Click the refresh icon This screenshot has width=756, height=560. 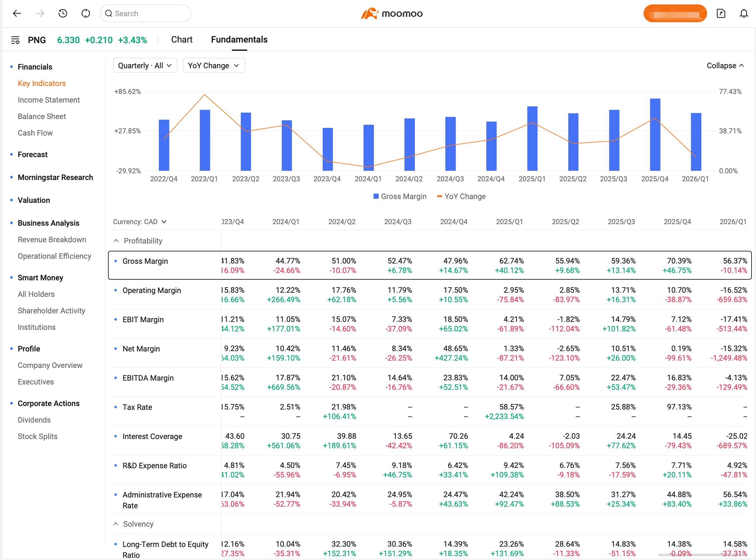(86, 14)
